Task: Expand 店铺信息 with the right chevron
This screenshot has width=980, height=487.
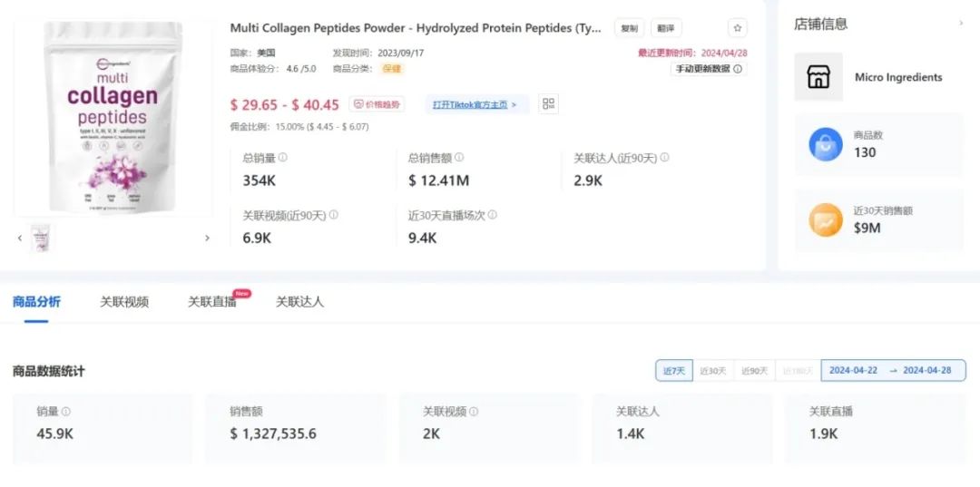Action: coord(961,23)
